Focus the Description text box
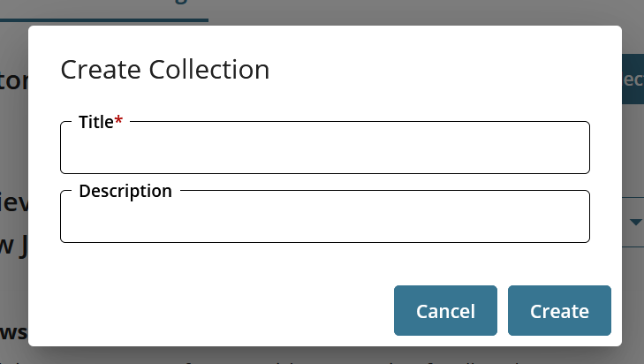The image size is (644, 364). [324, 221]
